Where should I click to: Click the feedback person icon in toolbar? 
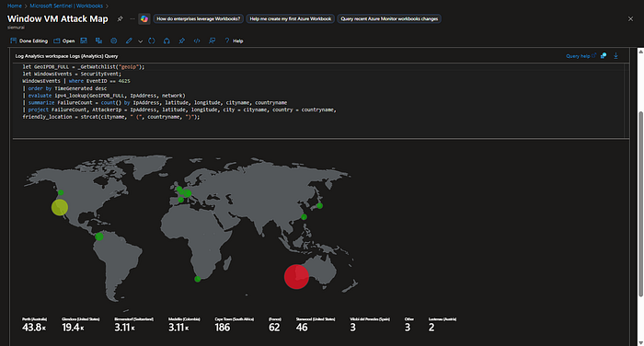212,40
